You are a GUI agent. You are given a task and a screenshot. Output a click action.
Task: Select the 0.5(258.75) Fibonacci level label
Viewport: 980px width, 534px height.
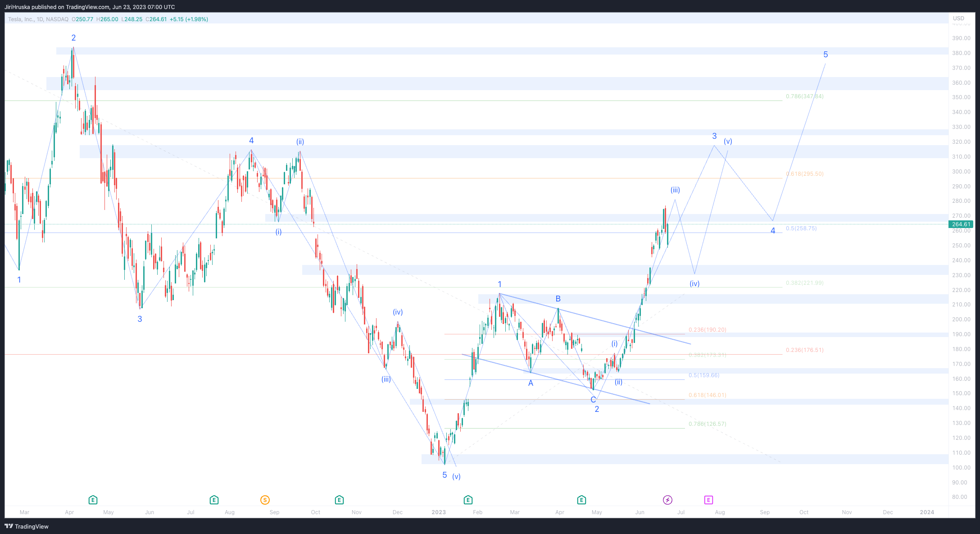(801, 228)
